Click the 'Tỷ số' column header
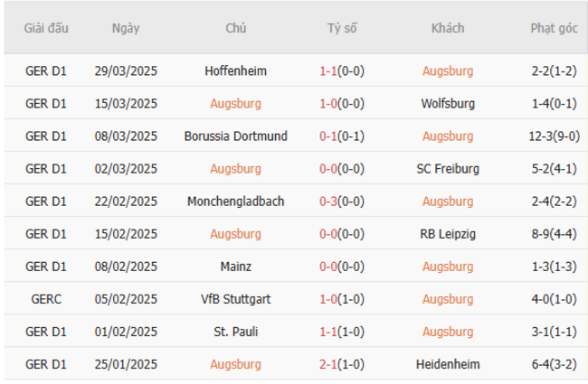Viewport: 588px width, 384px height. pos(342,28)
